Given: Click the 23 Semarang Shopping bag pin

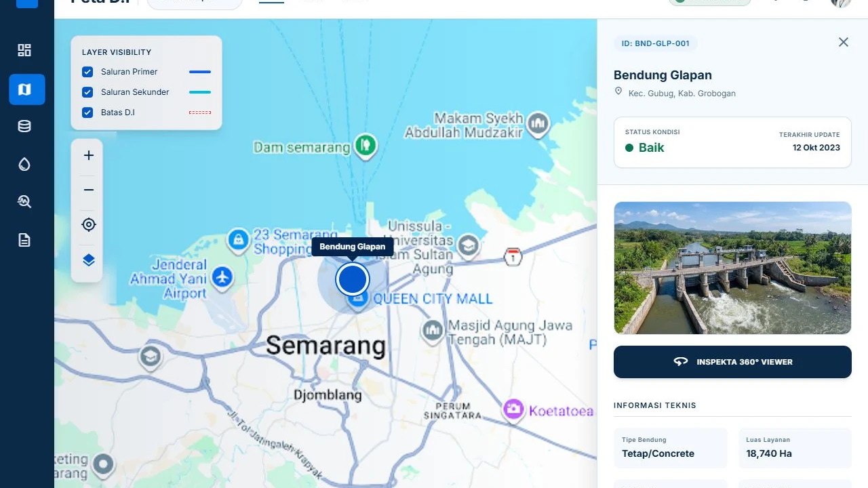Looking at the screenshot, I should pyautogui.click(x=238, y=240).
